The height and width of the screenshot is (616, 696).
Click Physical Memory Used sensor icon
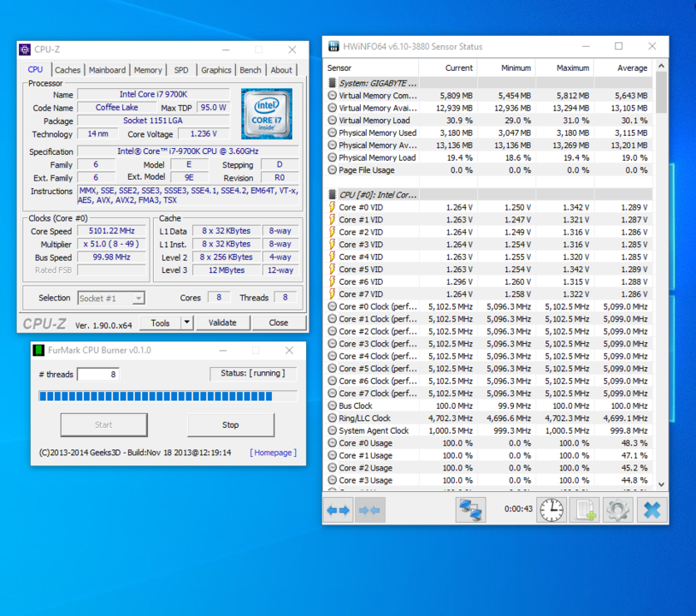click(332, 133)
